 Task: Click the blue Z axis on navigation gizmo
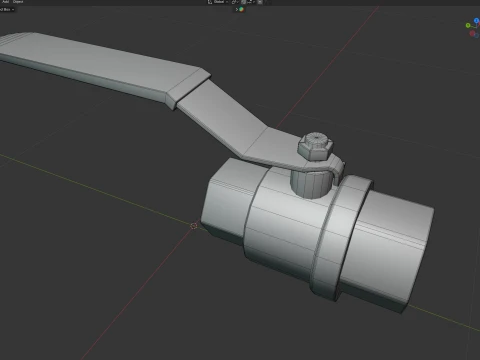coord(476,21)
